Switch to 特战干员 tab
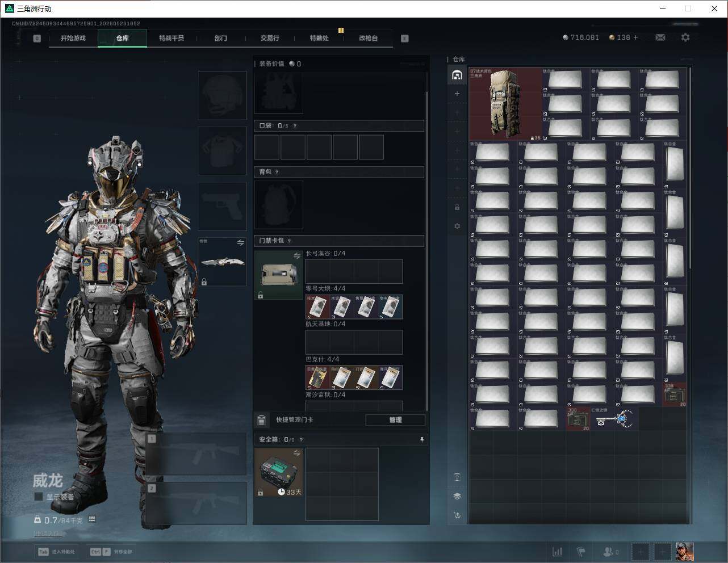Screen dimensions: 728x563 (171, 38)
